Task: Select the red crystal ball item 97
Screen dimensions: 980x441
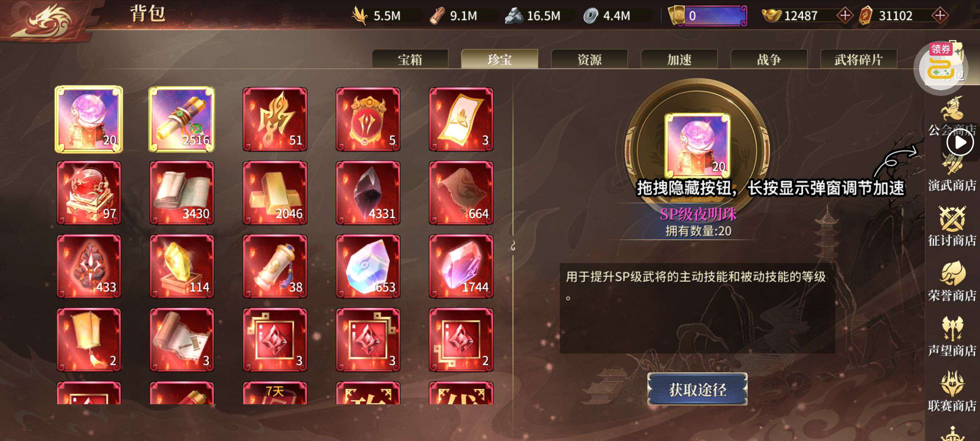Action: (89, 193)
